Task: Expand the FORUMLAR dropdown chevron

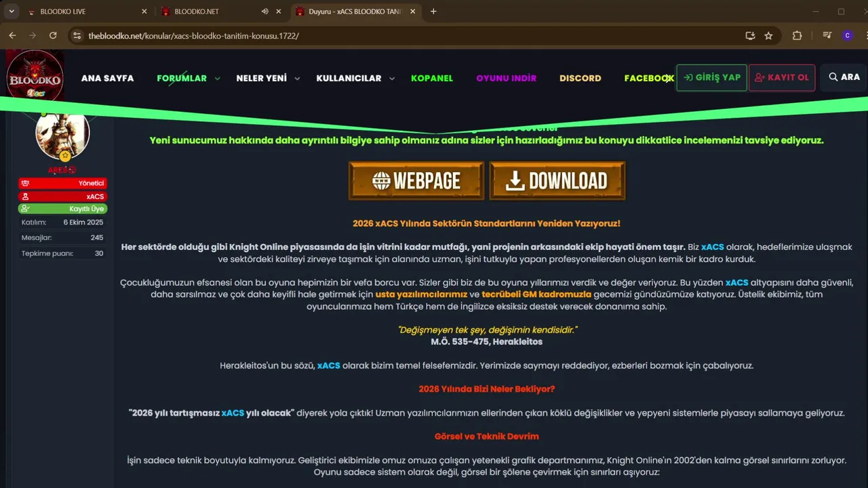Action: tap(217, 79)
